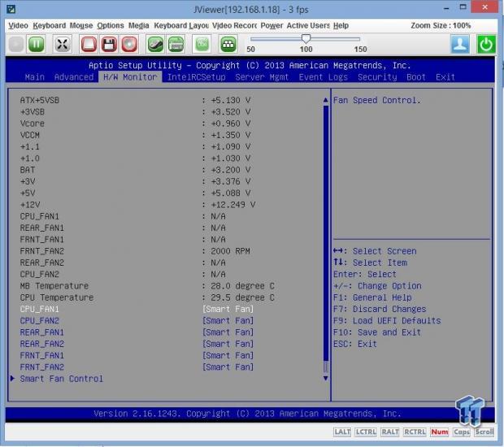Click the zoom slider handle at 100
The image size is (504, 447).
coord(306,39)
